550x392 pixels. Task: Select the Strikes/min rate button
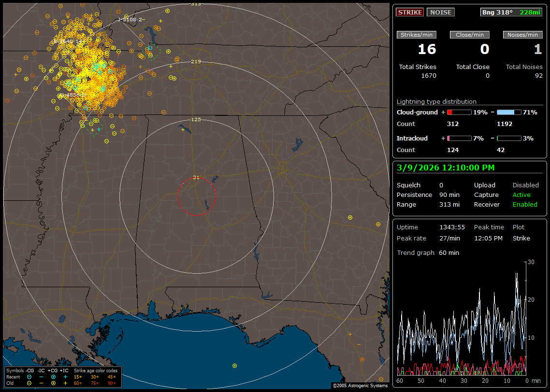[417, 35]
